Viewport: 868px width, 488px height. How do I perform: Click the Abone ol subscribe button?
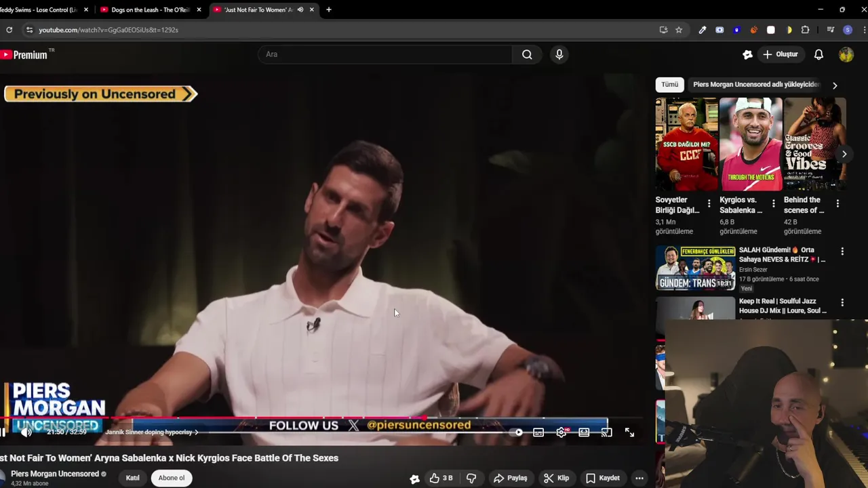click(172, 478)
